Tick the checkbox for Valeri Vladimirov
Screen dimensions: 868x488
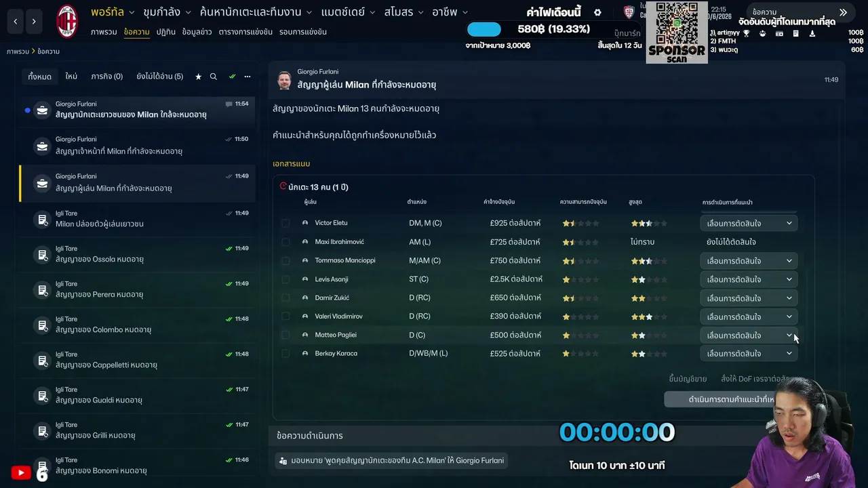coord(285,317)
